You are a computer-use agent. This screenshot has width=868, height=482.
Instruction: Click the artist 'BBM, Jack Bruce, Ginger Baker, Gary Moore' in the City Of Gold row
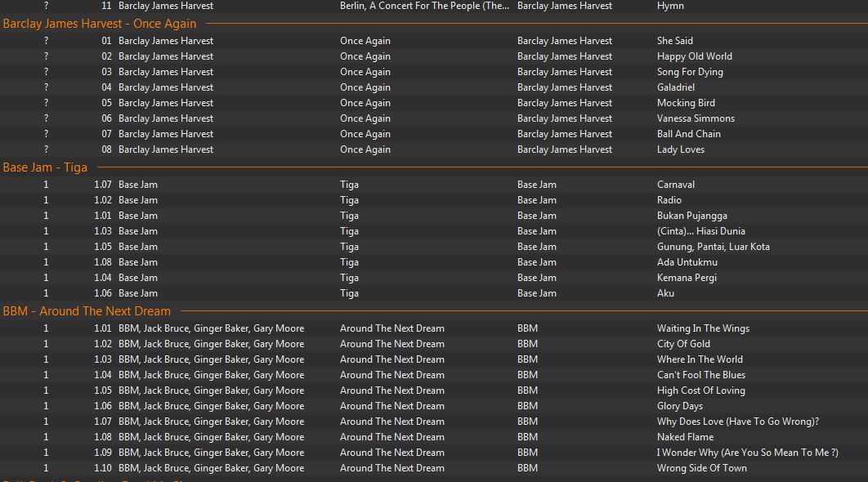(212, 344)
